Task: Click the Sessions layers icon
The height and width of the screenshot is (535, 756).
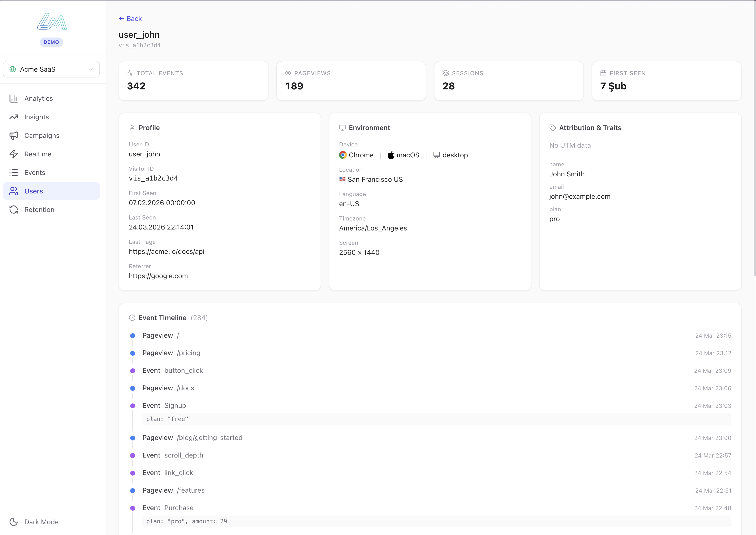Action: pyautogui.click(x=445, y=73)
